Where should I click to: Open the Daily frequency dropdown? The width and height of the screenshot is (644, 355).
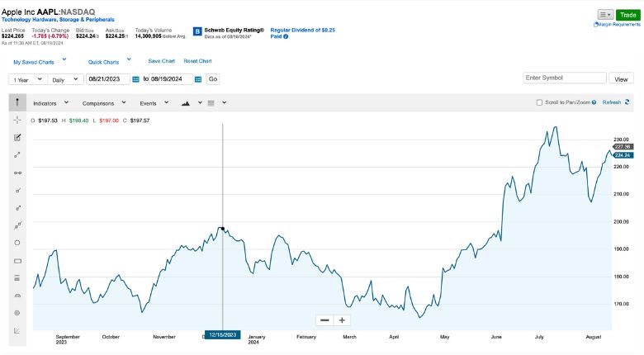[66, 79]
